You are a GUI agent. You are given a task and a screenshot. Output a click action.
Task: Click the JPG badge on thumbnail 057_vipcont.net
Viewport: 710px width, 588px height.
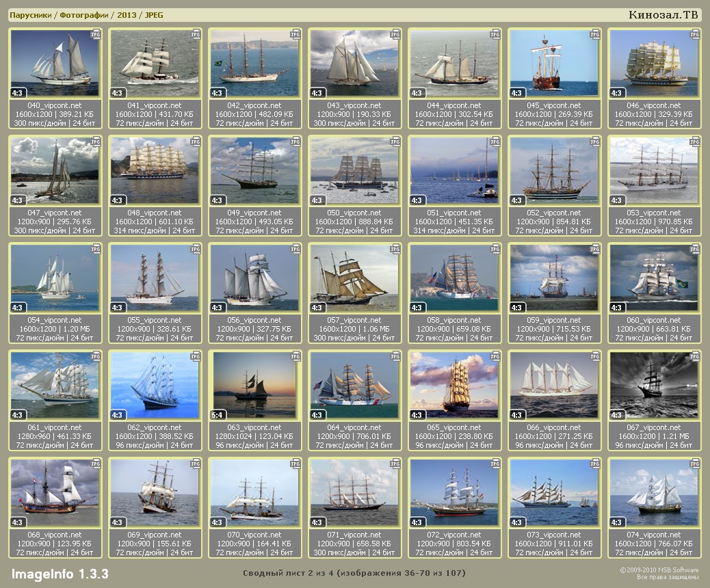[395, 249]
